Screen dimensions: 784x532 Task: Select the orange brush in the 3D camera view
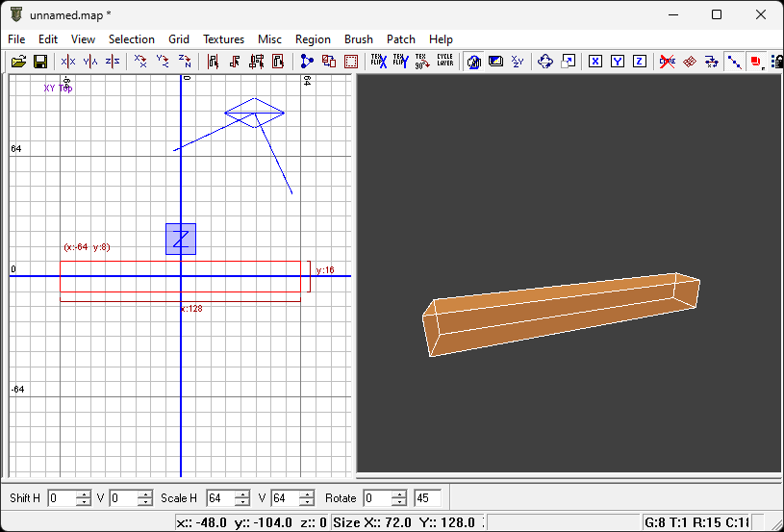[x=563, y=313]
